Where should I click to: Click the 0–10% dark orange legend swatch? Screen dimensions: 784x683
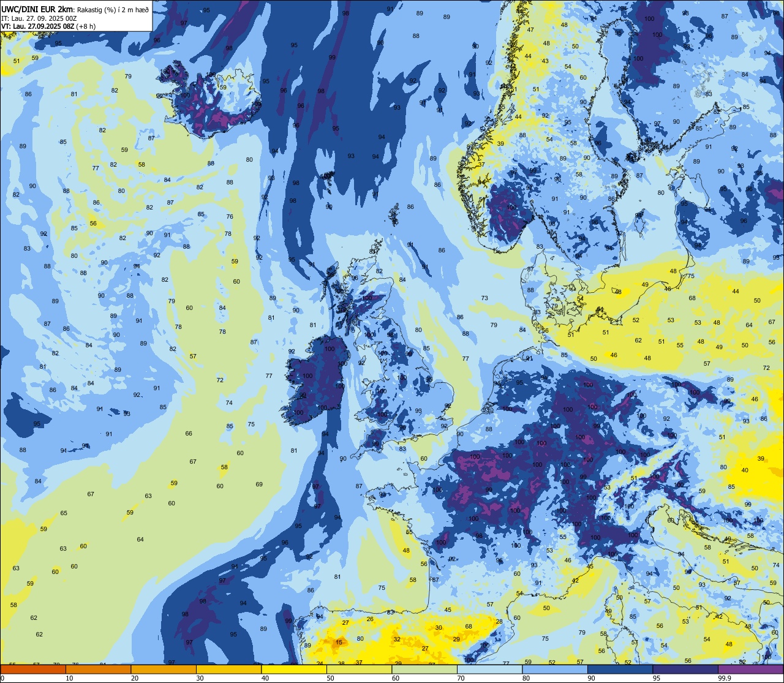[x=33, y=669]
